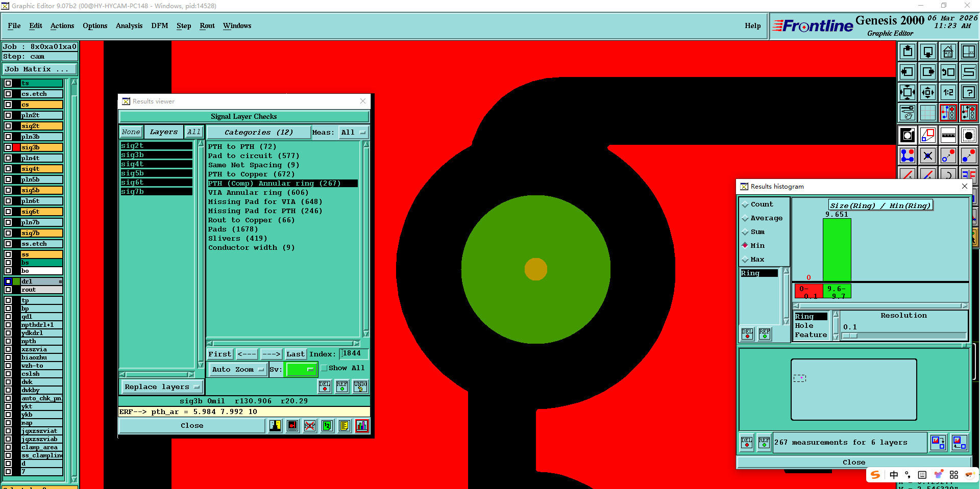Click Close button in Results histogram
The height and width of the screenshot is (489, 980).
point(854,462)
